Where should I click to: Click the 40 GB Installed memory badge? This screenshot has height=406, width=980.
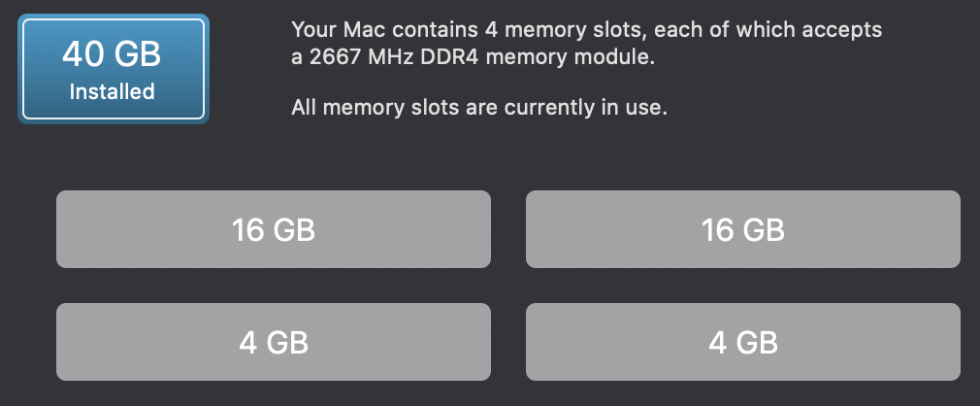114,70
